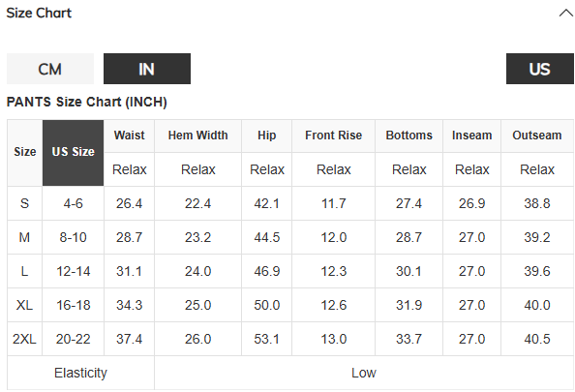Click the Elasticity row label

(80, 373)
